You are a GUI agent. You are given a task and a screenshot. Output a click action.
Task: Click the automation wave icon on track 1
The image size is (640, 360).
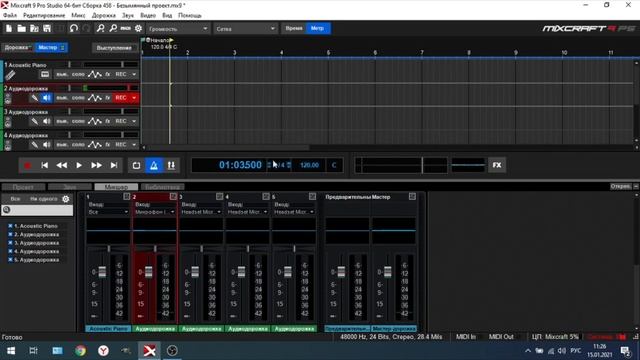pyautogui.click(x=95, y=74)
